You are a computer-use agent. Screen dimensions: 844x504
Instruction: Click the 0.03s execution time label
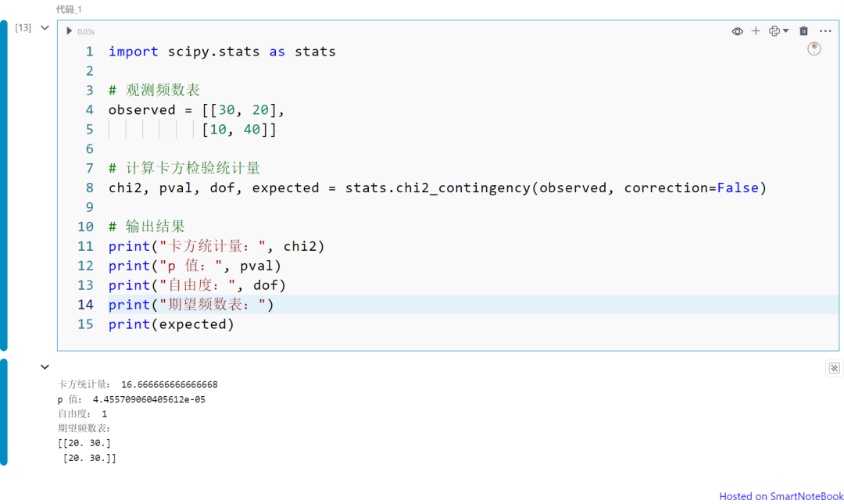pos(86,32)
